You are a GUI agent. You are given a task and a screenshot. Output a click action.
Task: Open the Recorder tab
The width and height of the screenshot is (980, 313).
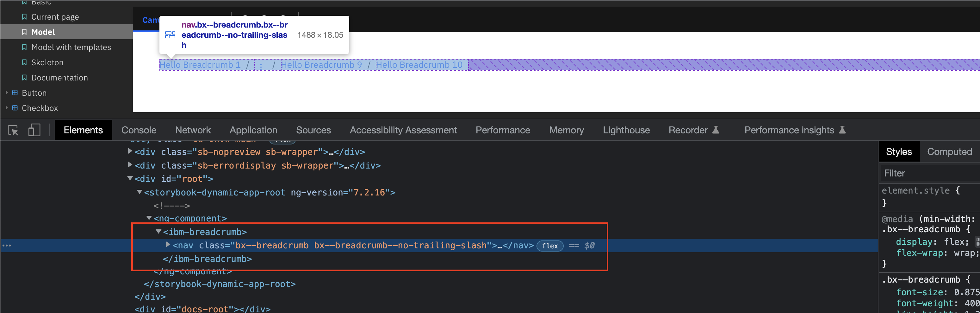click(693, 130)
